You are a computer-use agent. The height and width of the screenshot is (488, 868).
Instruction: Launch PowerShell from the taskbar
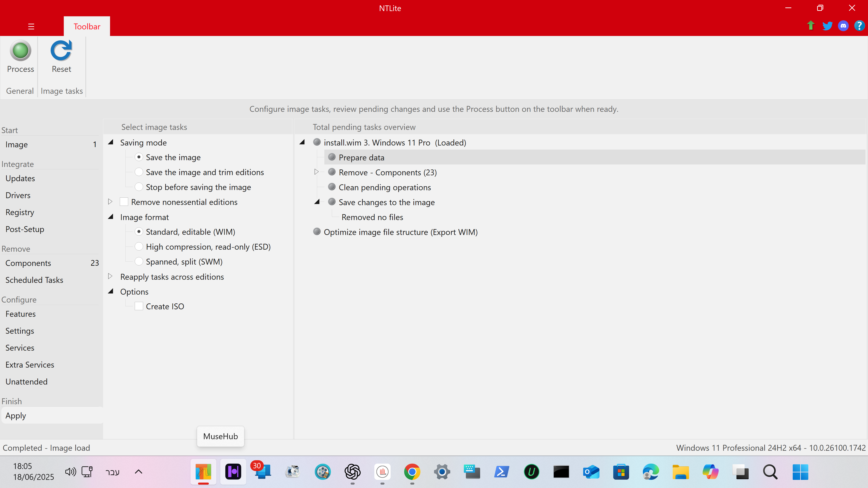click(502, 472)
